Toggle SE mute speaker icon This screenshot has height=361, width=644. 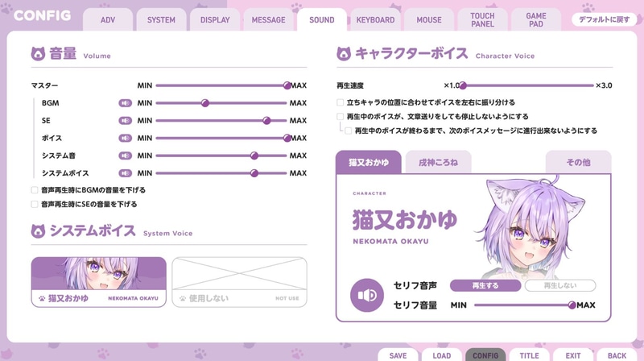tap(126, 121)
